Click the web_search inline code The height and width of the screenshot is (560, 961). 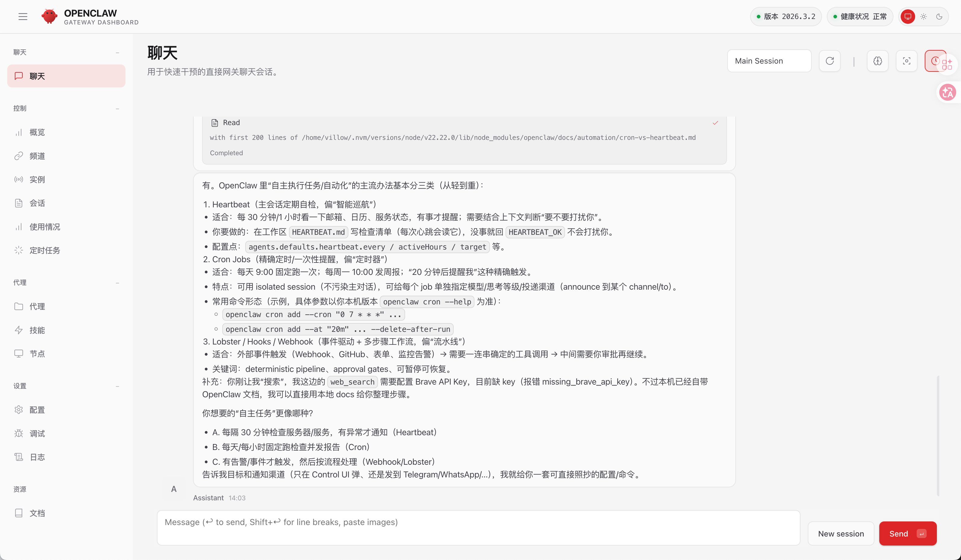352,382
